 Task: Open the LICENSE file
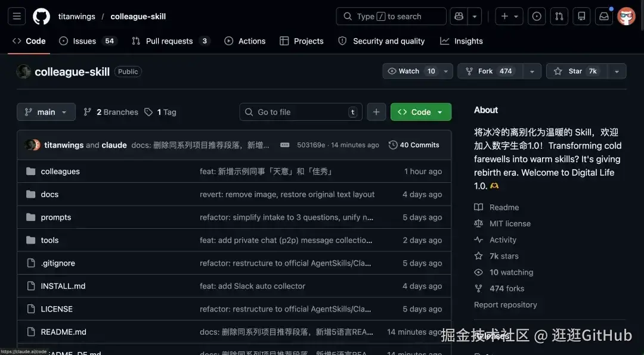pyautogui.click(x=57, y=309)
